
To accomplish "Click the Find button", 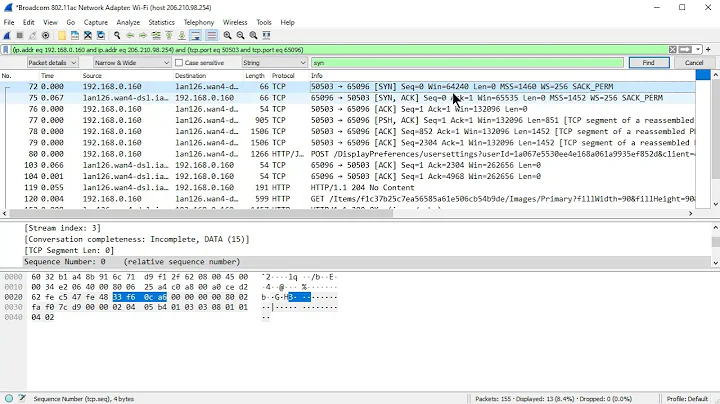I will coord(649,62).
